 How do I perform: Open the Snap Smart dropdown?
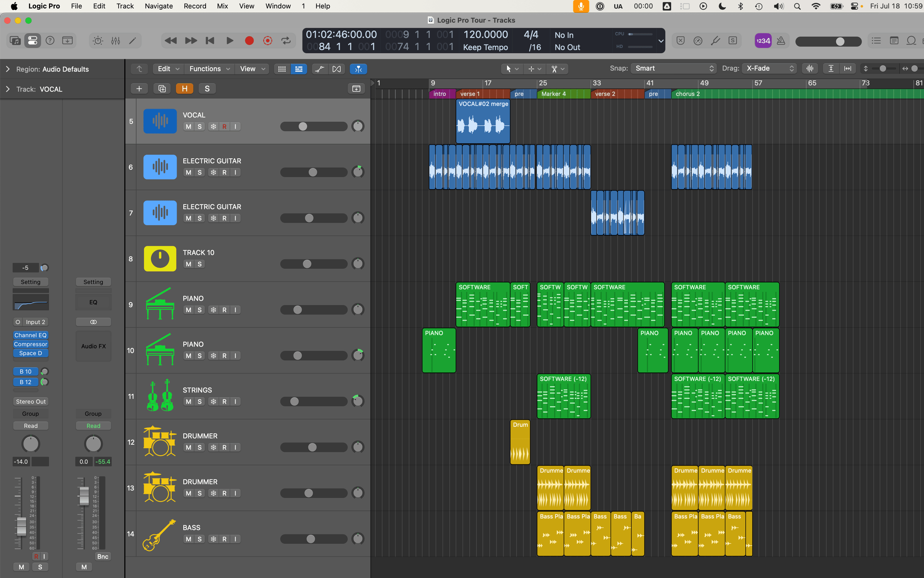[x=673, y=69]
